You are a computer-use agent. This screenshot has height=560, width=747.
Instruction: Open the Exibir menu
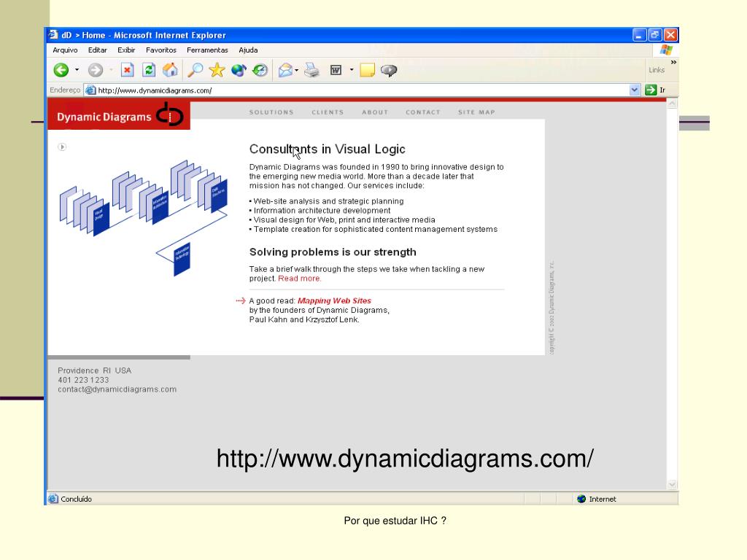pyautogui.click(x=126, y=50)
